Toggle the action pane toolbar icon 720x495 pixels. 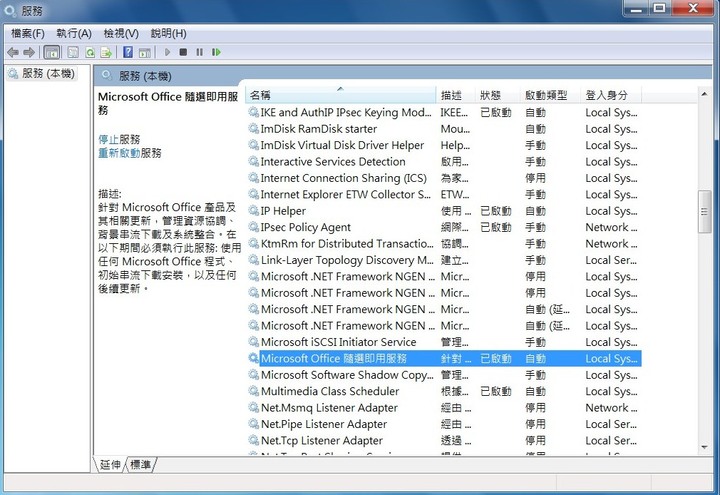click(x=145, y=52)
